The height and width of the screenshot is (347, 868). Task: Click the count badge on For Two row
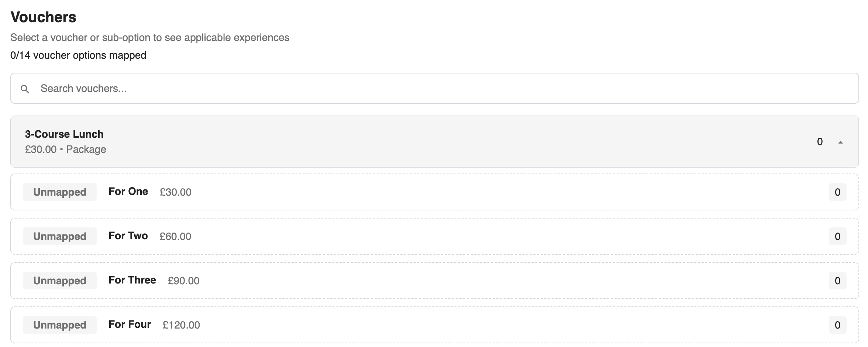tap(837, 236)
